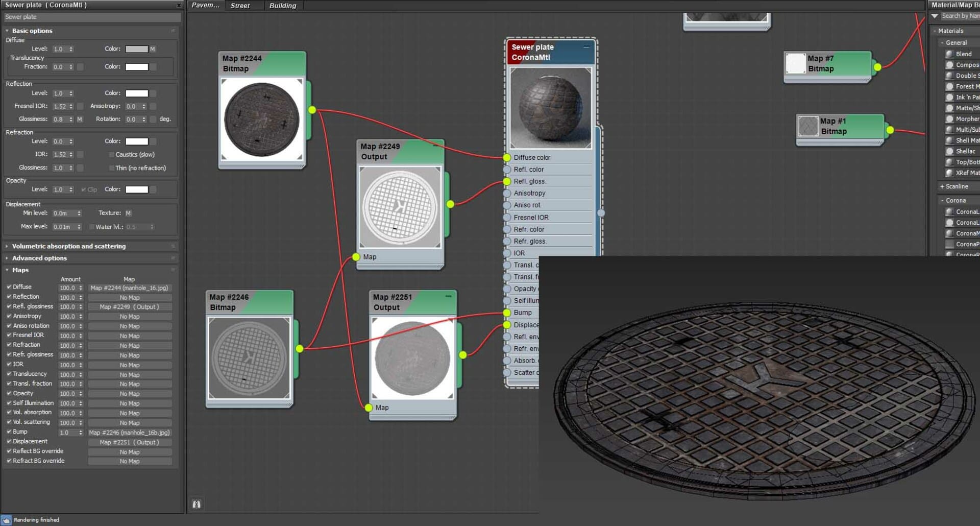The height and width of the screenshot is (526, 980).
Task: Open Material/Map Browser options arrow
Action: click(935, 16)
